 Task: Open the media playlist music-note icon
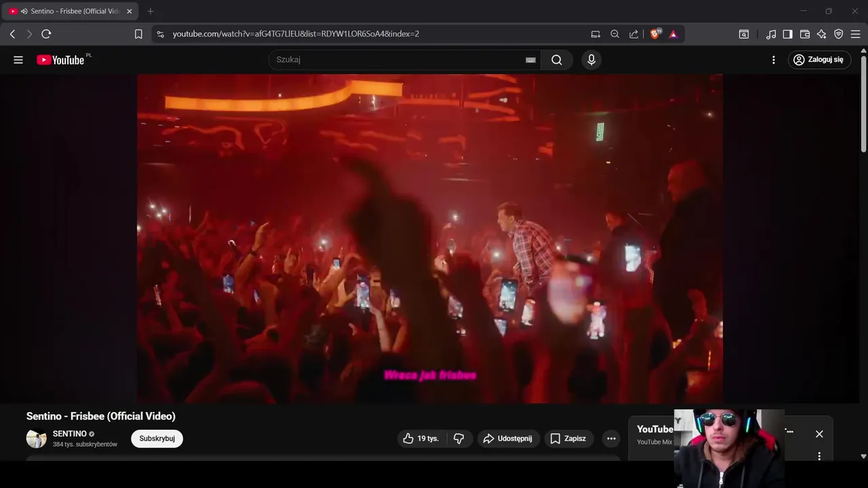771,34
